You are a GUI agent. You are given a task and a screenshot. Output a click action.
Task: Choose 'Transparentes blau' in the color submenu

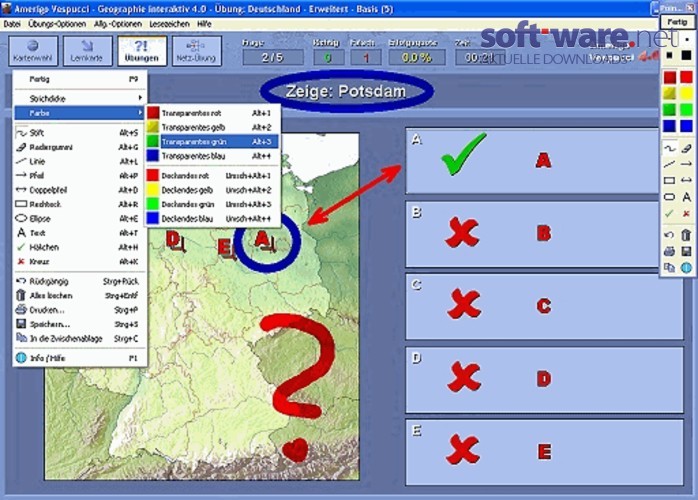tap(213, 156)
